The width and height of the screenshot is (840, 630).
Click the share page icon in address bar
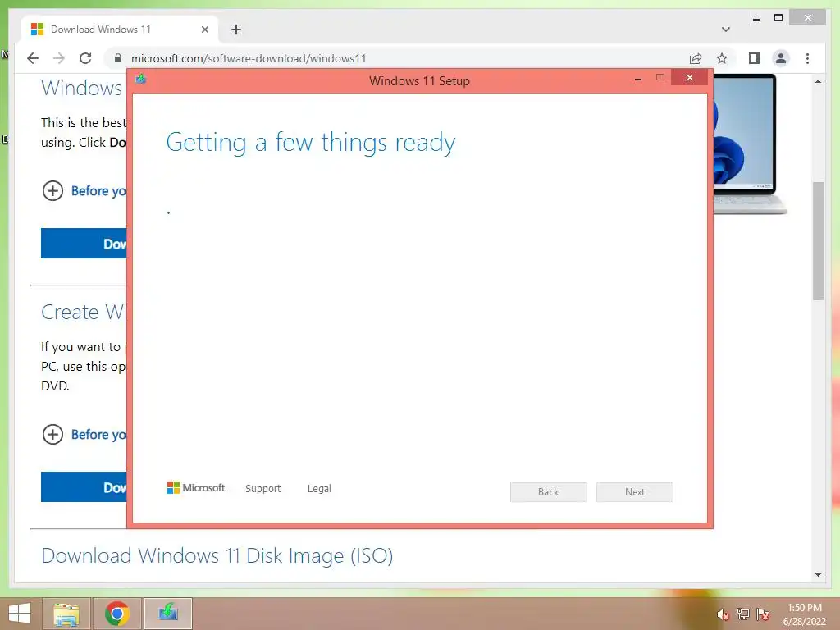point(696,58)
